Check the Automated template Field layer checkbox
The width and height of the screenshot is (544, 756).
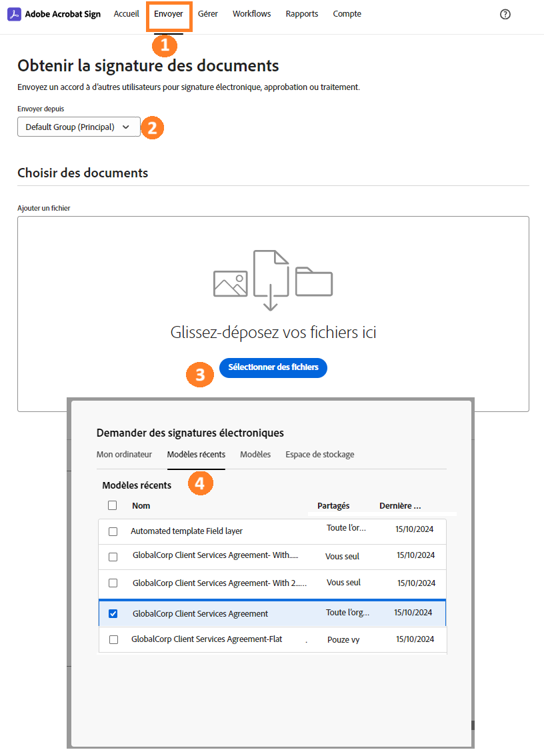(113, 532)
